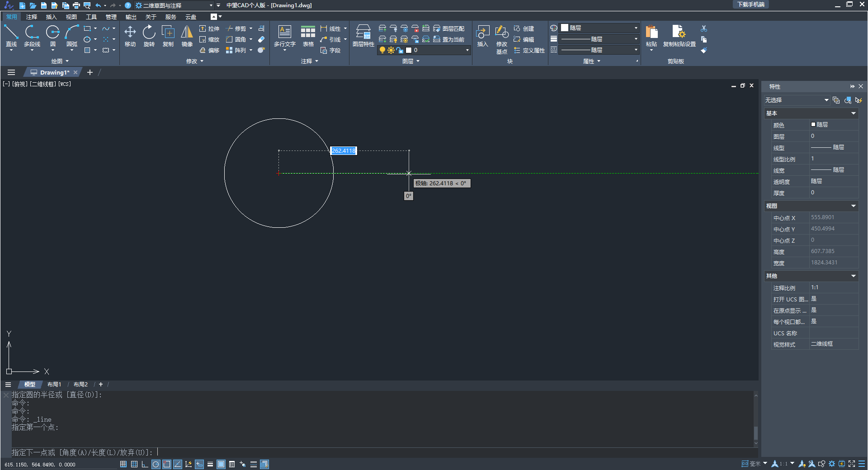Click the 下载手机端 button
Image resolution: width=868 pixels, height=470 pixels.
(751, 5)
